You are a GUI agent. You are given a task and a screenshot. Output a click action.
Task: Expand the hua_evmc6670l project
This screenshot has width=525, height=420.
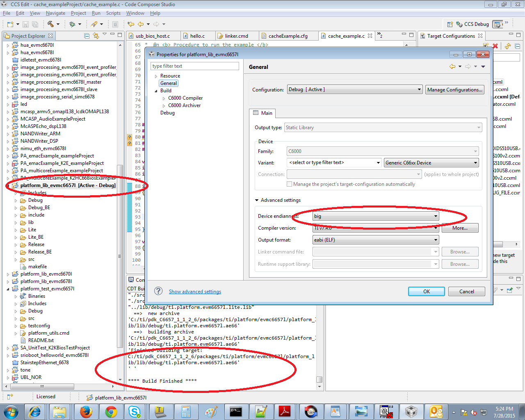(8, 45)
